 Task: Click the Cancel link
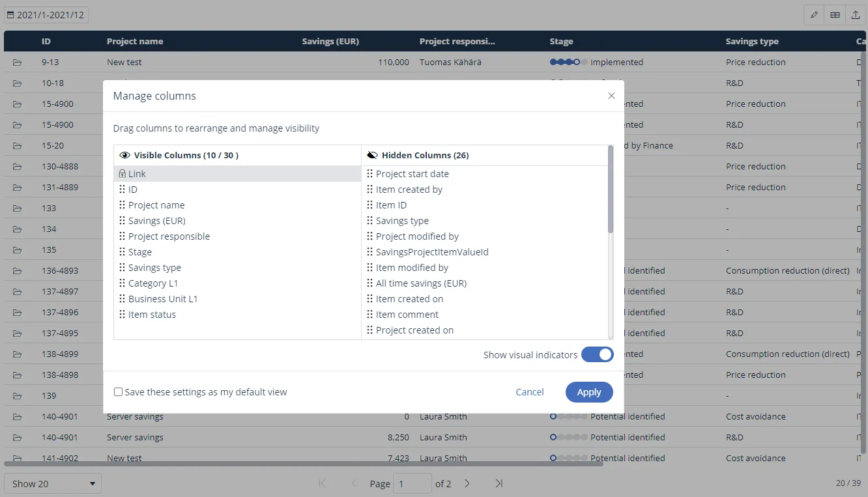pyautogui.click(x=530, y=392)
